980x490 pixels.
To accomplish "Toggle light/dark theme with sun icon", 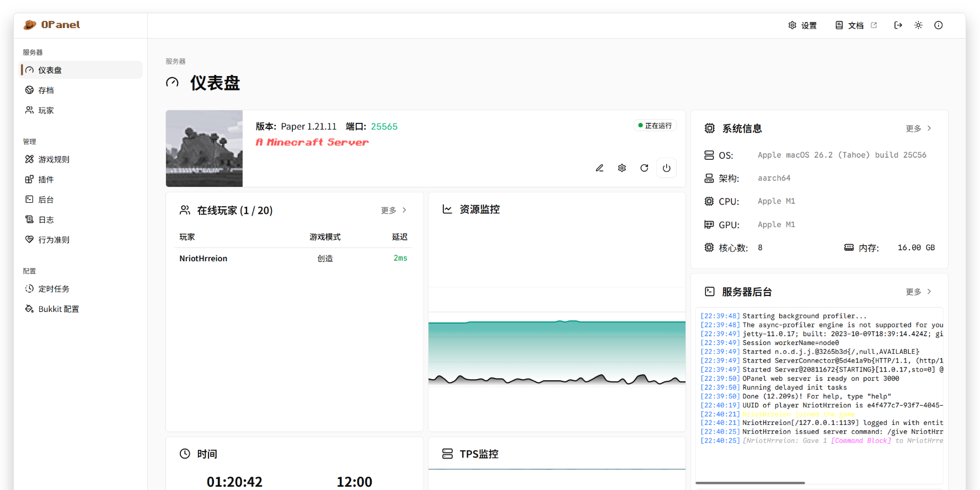I will (x=918, y=25).
